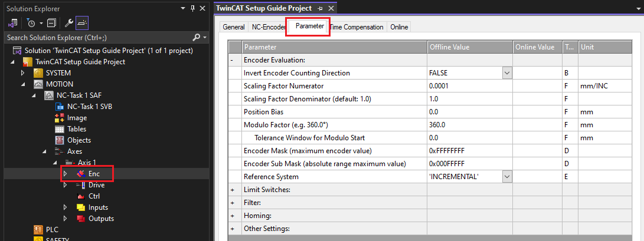644x241 pixels.
Task: Close the Solution Explorer panel
Action: coord(202,8)
